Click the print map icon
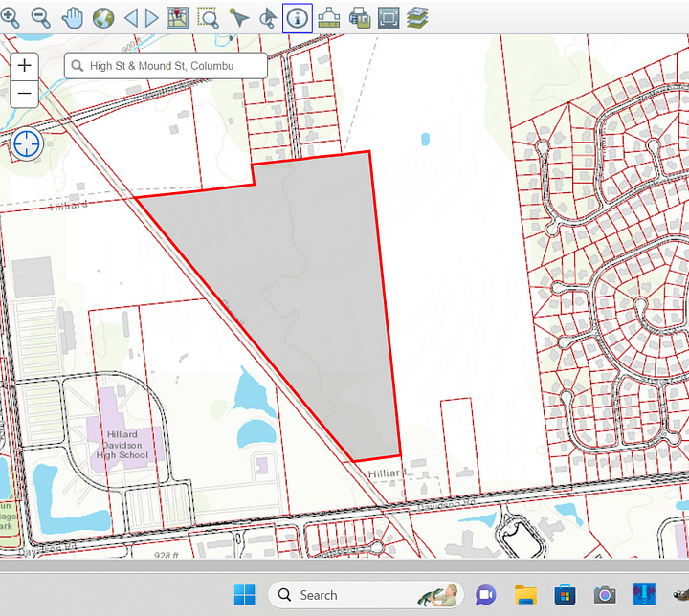689x616 pixels. coord(359,16)
